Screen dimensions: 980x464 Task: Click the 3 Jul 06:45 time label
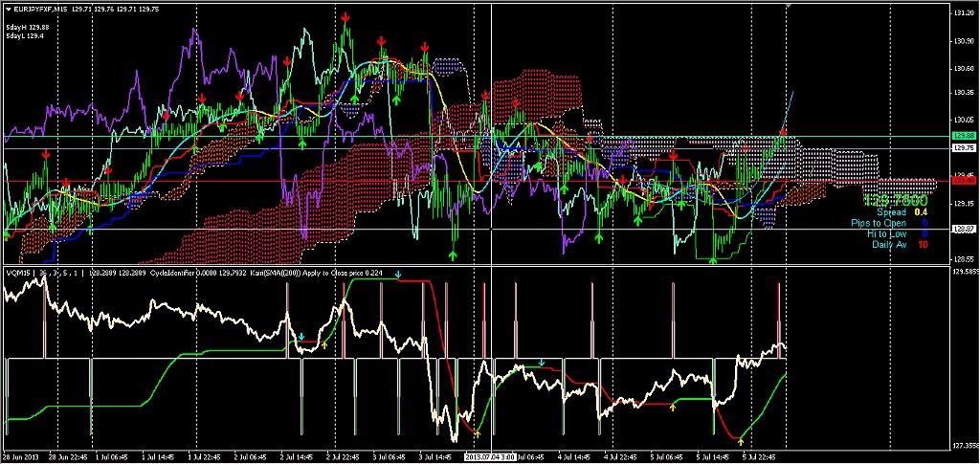point(390,457)
